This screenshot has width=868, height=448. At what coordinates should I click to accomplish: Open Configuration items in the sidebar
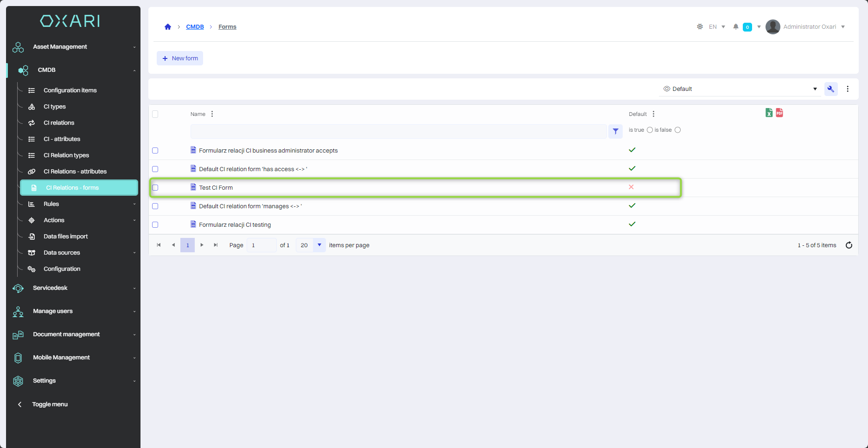tap(70, 90)
